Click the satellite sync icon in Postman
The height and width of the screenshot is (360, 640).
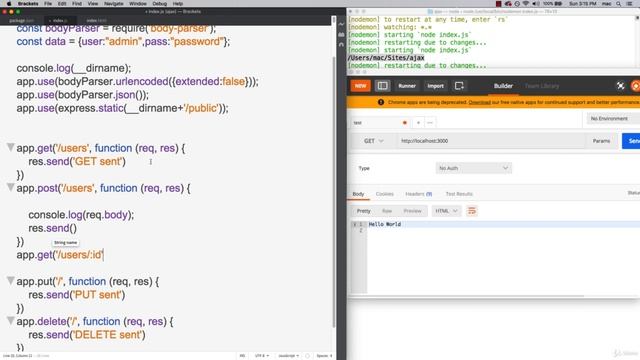coord(620,86)
